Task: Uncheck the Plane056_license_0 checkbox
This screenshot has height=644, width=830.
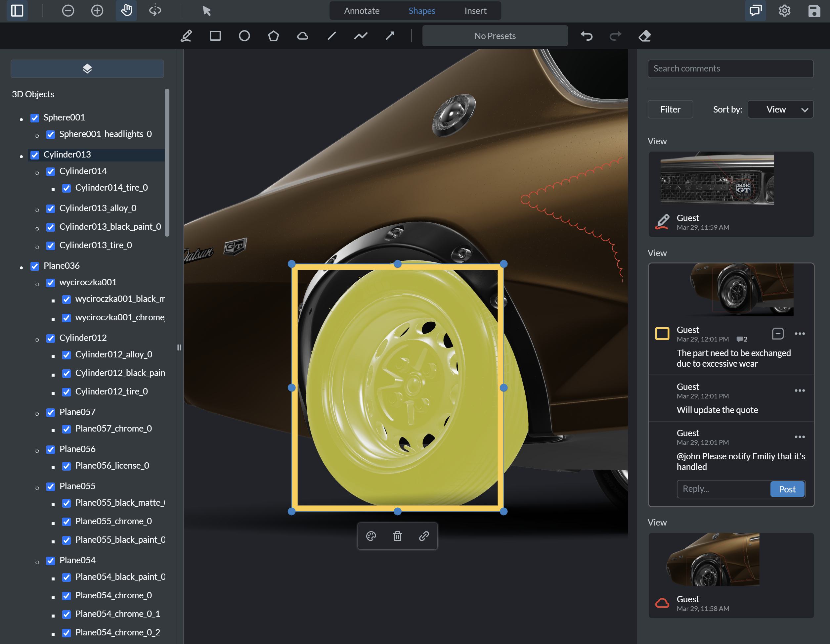Action: (66, 466)
